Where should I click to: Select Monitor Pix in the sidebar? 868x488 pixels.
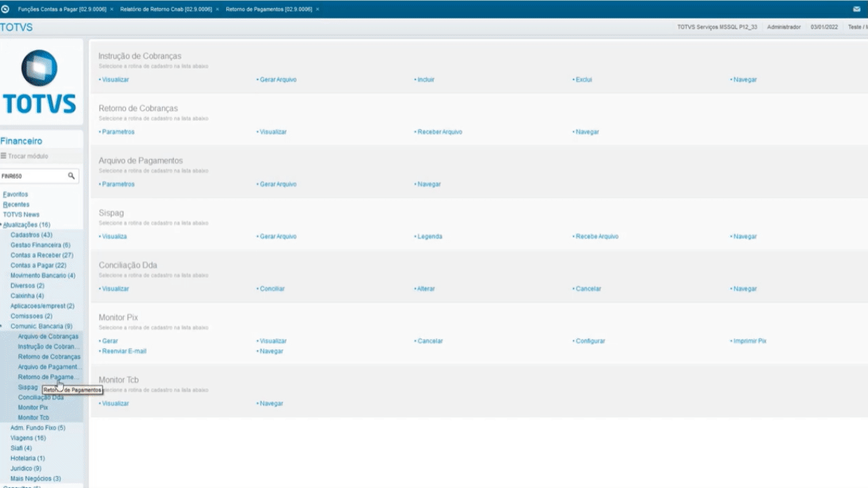(33, 408)
